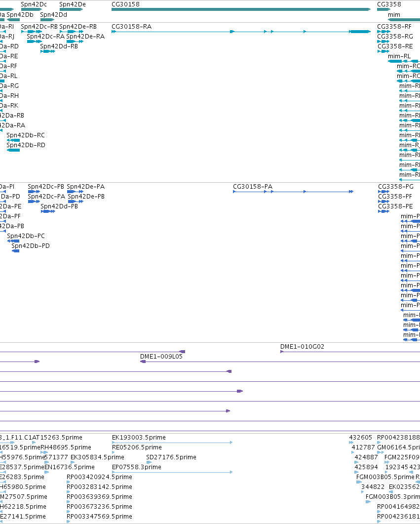This screenshot has height=524, width=420.
Task: Select the Spn42Dc gene label
Action: coord(34,4)
